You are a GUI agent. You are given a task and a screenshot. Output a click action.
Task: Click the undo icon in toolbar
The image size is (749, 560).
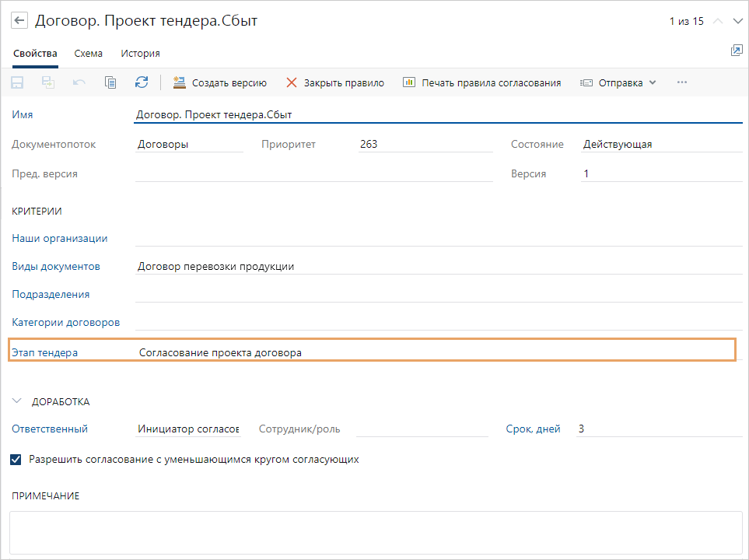pos(79,82)
